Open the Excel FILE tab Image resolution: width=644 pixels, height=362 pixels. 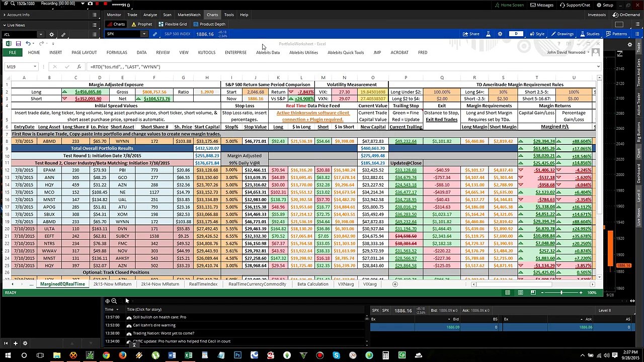coord(13,52)
